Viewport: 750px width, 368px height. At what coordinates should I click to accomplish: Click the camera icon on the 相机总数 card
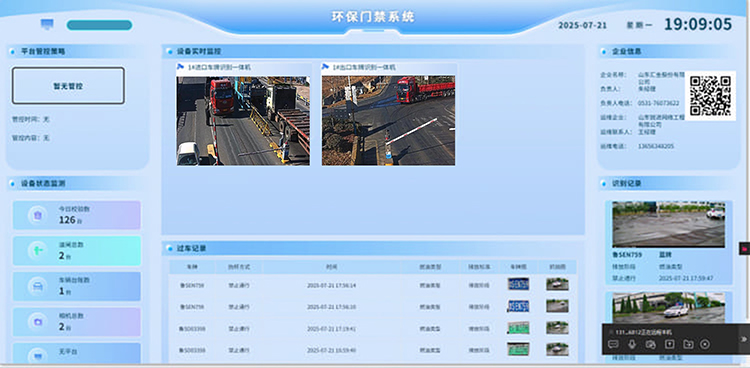(x=38, y=322)
